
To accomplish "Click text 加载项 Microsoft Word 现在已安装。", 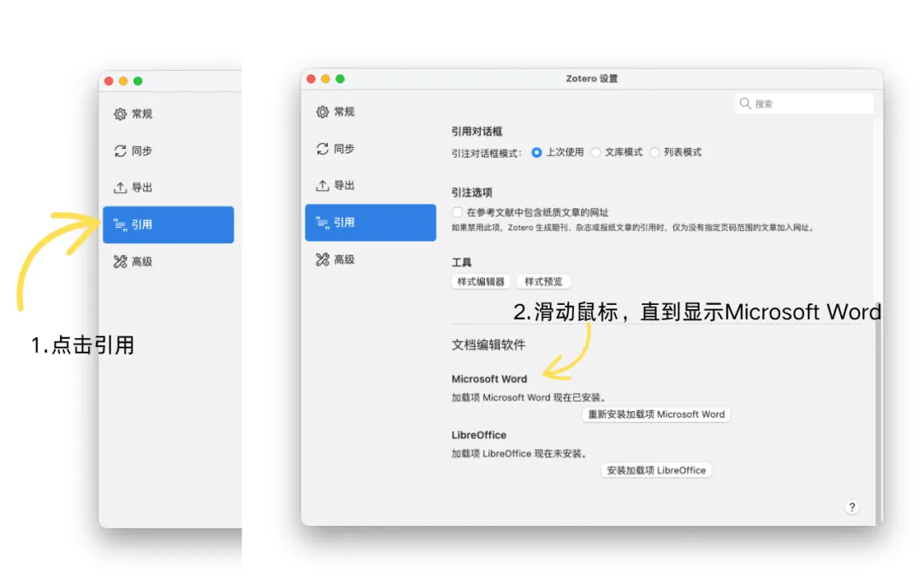I will tap(529, 397).
